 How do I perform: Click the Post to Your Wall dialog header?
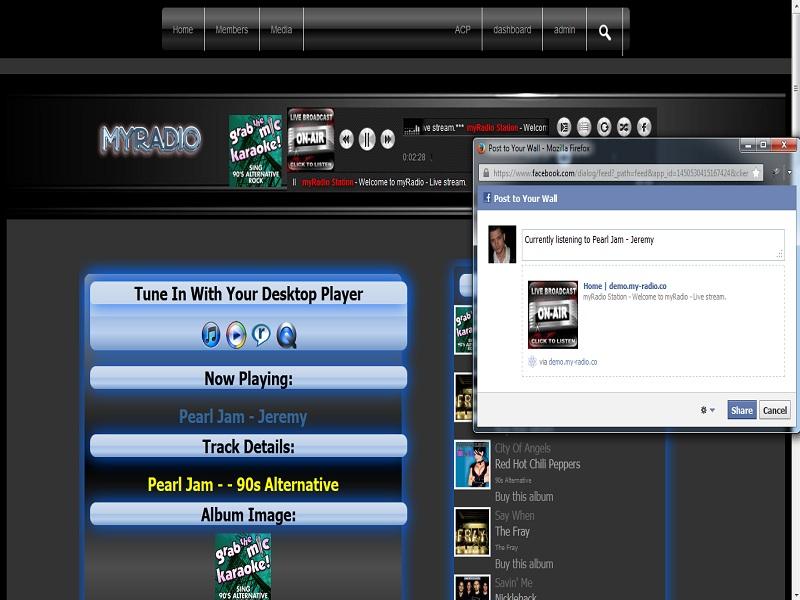pos(635,198)
